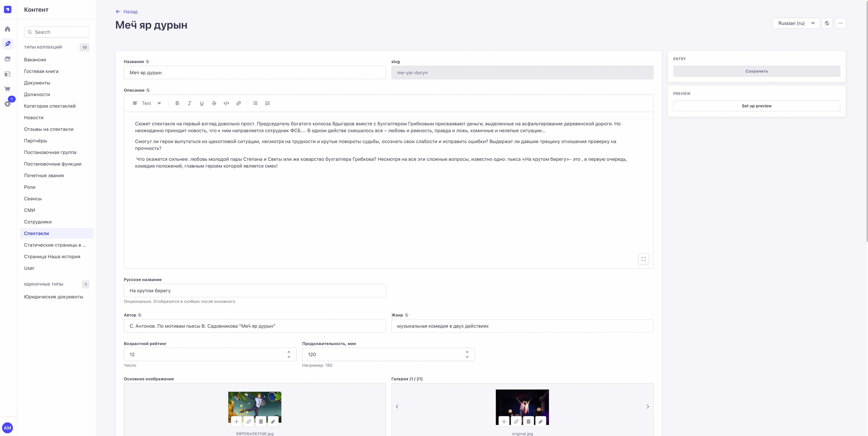Open the translations globe icon near the locale selector

click(827, 23)
